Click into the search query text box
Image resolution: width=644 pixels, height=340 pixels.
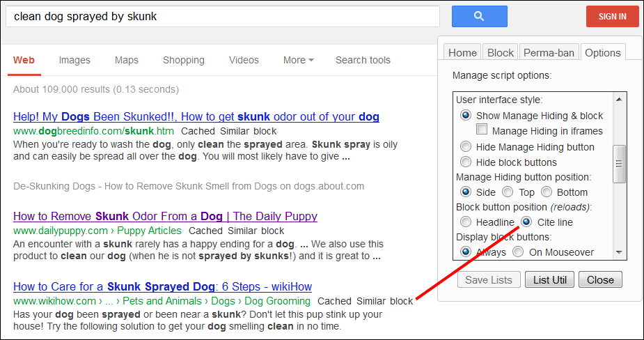223,17
